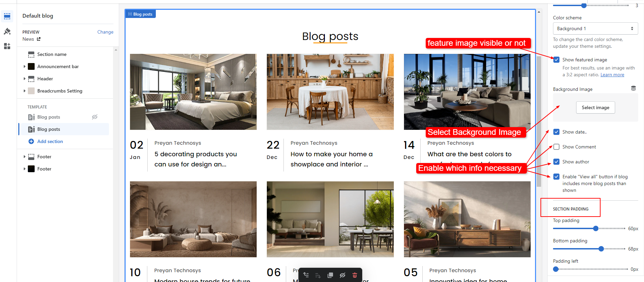Image resolution: width=644 pixels, height=282 pixels.
Task: Click the bedroom image of Jan 02 post
Action: (193, 92)
